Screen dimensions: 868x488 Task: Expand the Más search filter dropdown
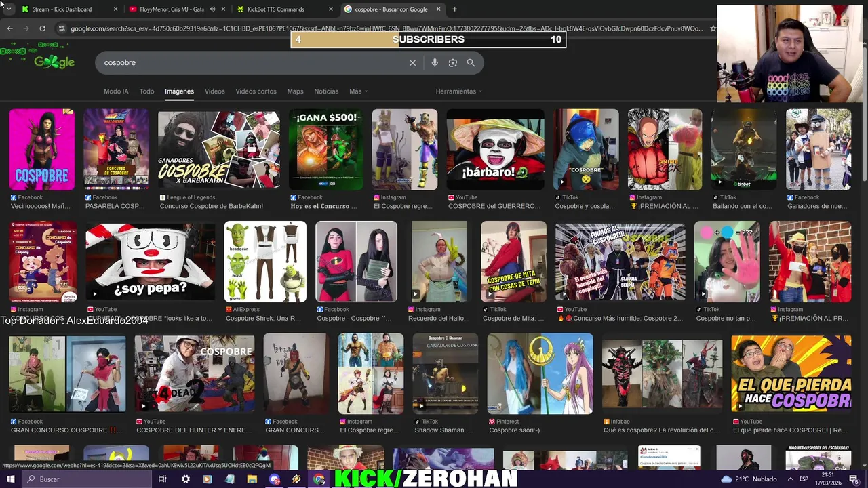[x=358, y=91]
